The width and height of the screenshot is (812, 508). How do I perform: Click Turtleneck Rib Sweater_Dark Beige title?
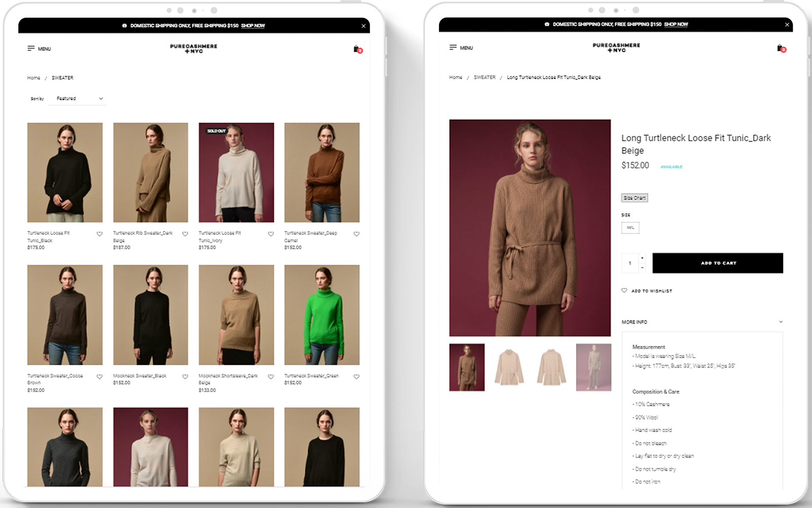point(143,237)
